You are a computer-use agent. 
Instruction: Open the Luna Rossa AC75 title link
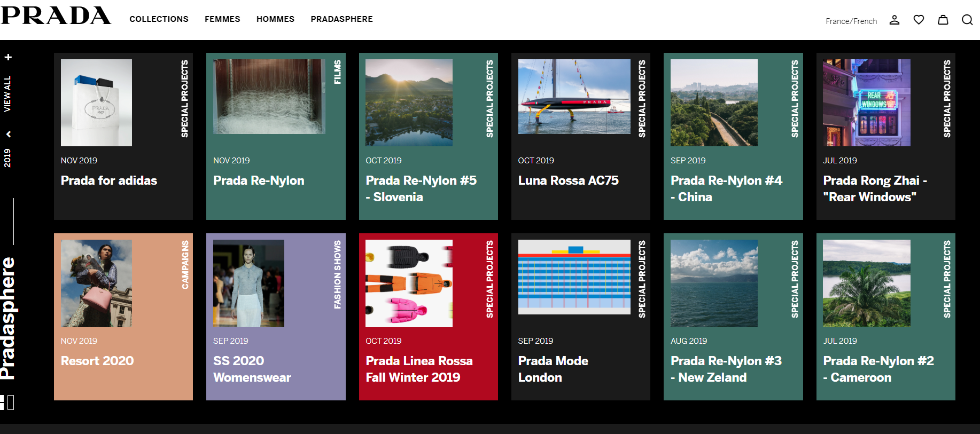568,180
